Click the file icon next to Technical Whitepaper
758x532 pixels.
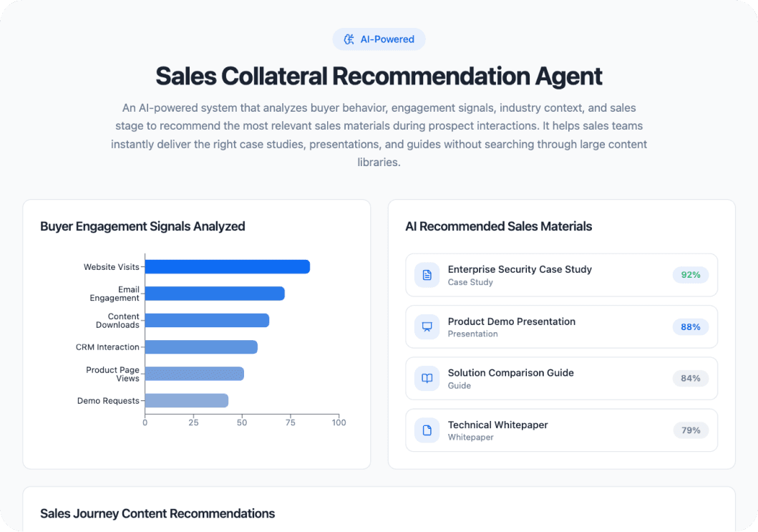[x=427, y=430]
